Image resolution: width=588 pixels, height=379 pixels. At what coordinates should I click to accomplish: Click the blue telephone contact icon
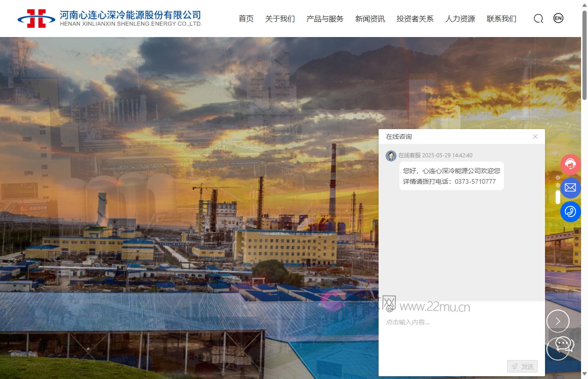click(x=570, y=211)
